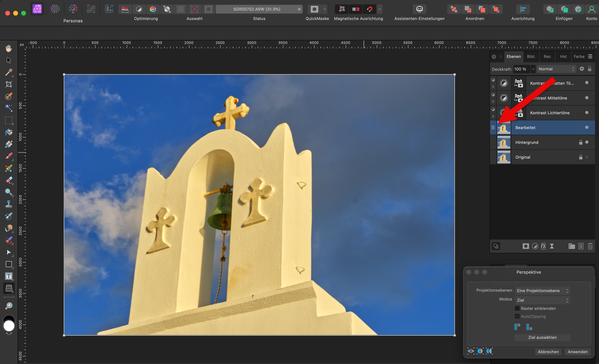Click the white foreground color swatch
This screenshot has height=364, width=599.
click(x=9, y=326)
